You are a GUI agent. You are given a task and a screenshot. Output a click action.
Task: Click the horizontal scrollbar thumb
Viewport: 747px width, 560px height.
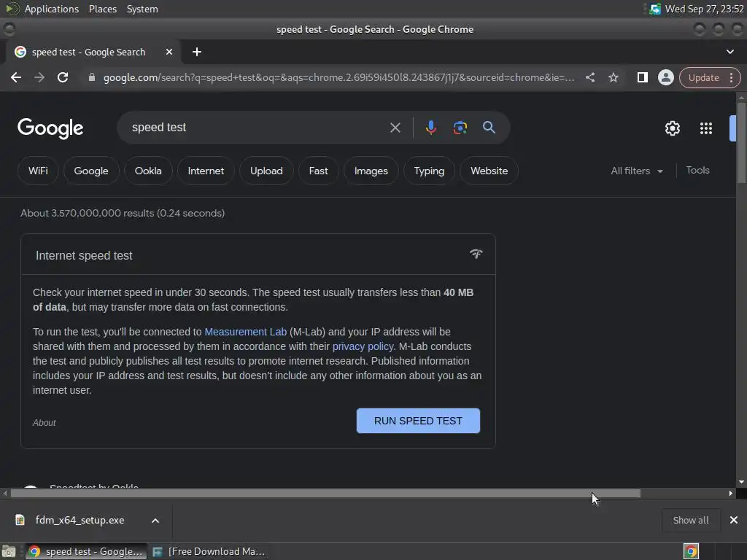(x=325, y=494)
